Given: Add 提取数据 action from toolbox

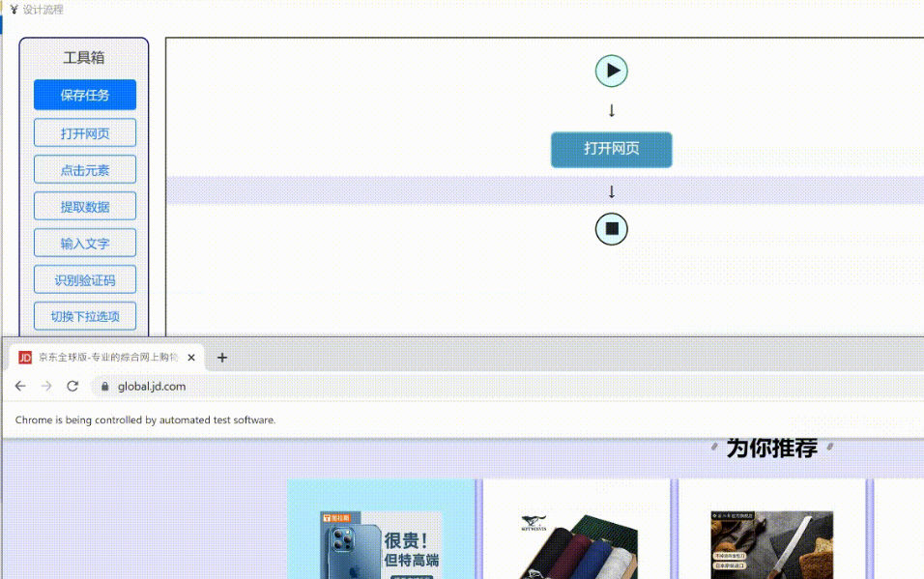Looking at the screenshot, I should point(85,206).
